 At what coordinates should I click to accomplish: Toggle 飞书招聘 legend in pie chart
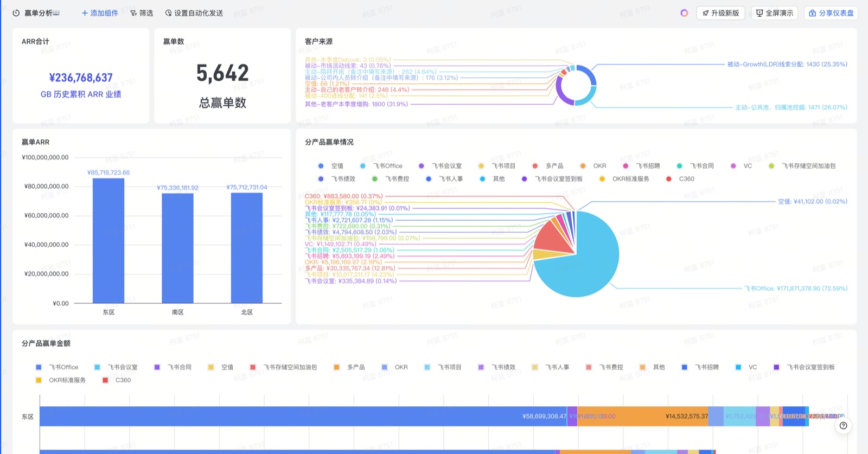[641, 166]
